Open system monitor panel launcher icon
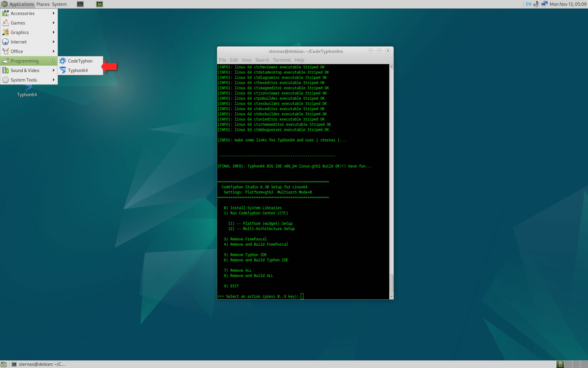This screenshot has width=588, height=368. click(100, 4)
